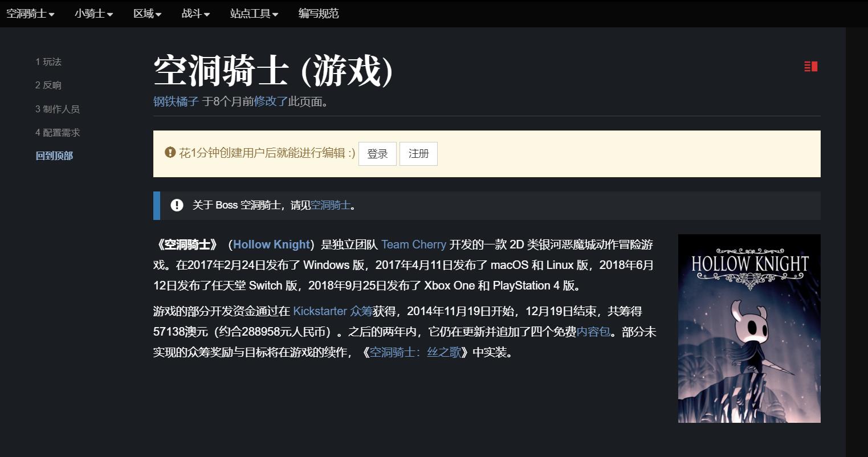Select 编写规范 in the top menu bar
The width and height of the screenshot is (868, 457).
[317, 14]
